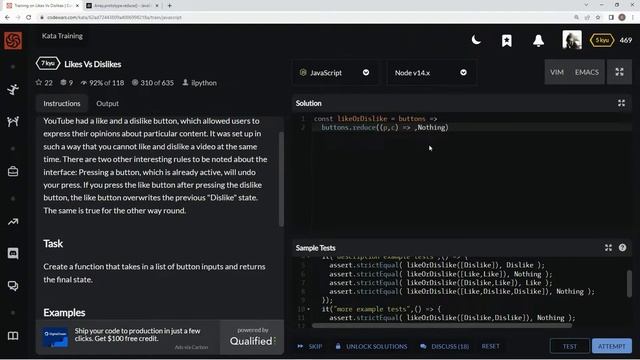Screen dimensions: 640x360
Task: Switch to the Output tab
Action: [x=107, y=103]
